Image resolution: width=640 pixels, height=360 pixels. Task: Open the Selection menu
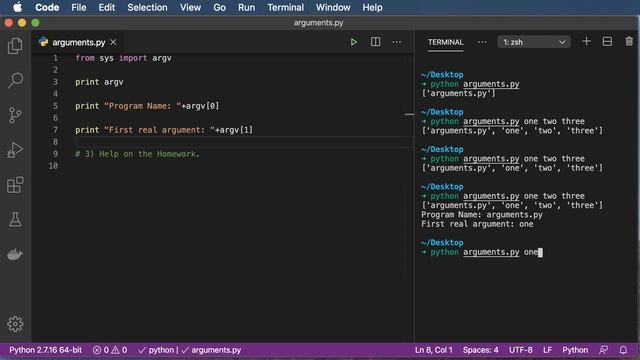(x=147, y=7)
